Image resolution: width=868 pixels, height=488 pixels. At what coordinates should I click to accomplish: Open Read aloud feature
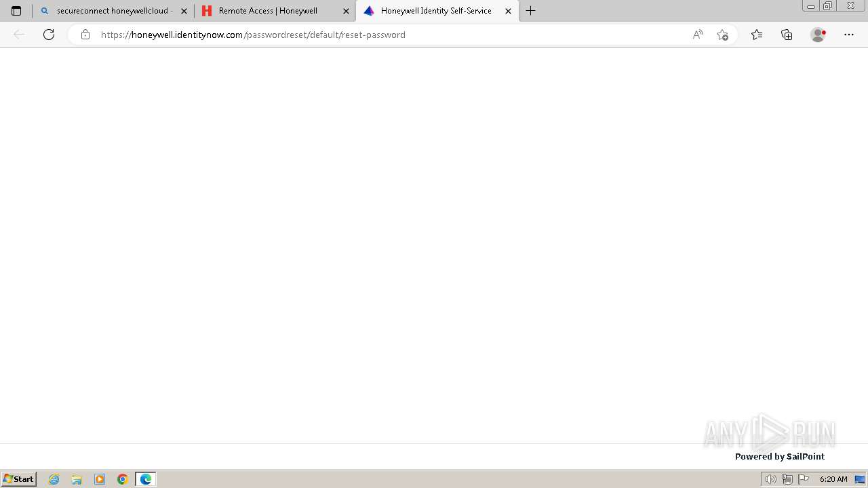coord(698,35)
